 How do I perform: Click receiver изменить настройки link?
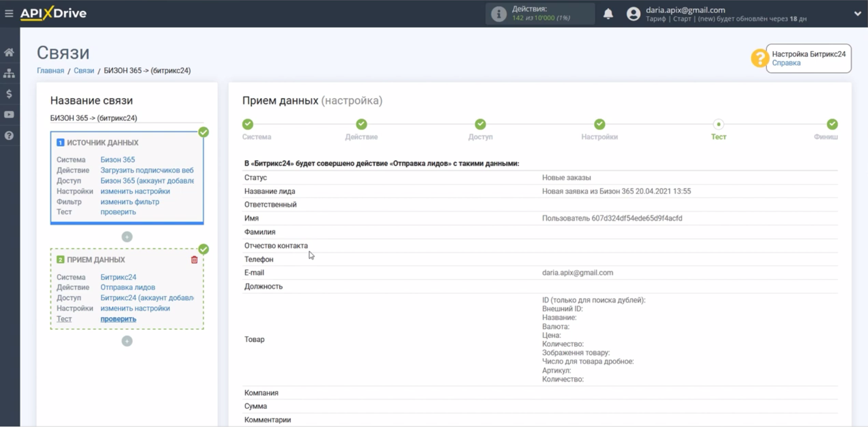(x=135, y=308)
